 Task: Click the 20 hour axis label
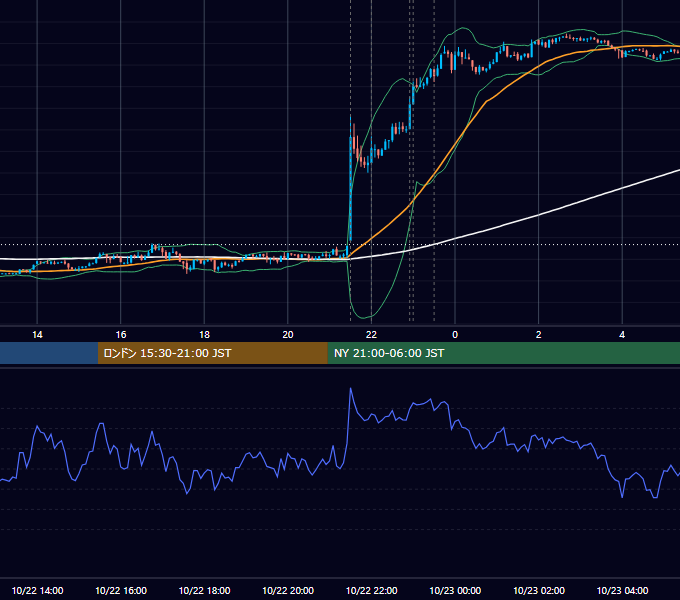coord(288,335)
